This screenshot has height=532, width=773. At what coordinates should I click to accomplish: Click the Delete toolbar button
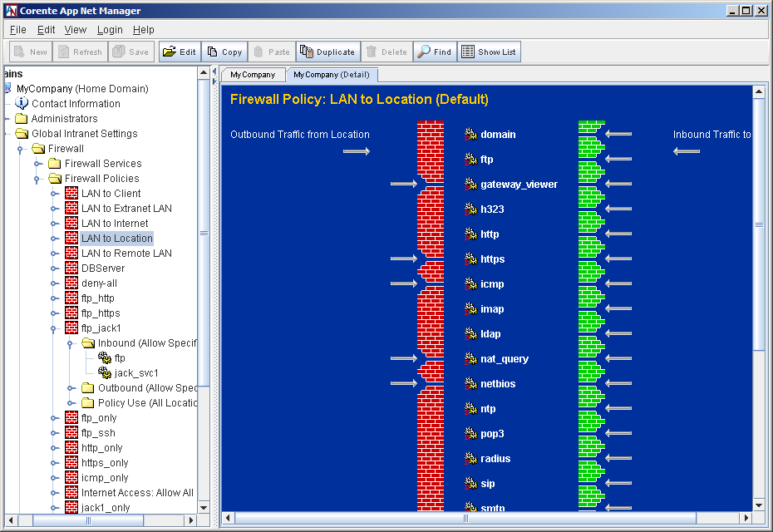(x=386, y=52)
